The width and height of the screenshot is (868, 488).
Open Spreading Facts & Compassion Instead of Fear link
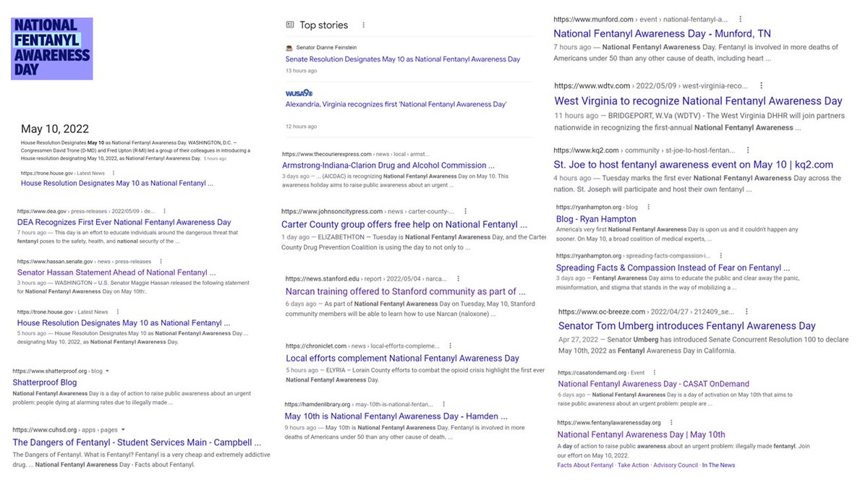point(673,268)
